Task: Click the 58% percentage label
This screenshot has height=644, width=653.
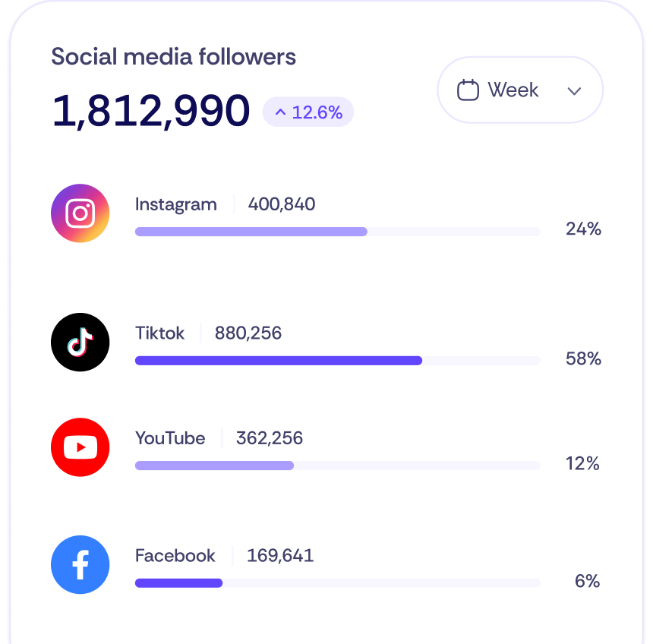Action: [x=583, y=358]
